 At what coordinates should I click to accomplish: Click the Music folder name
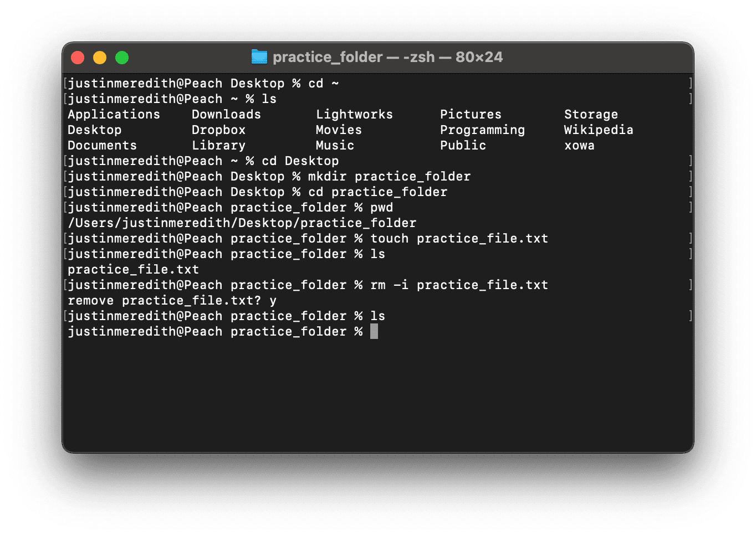(x=335, y=145)
